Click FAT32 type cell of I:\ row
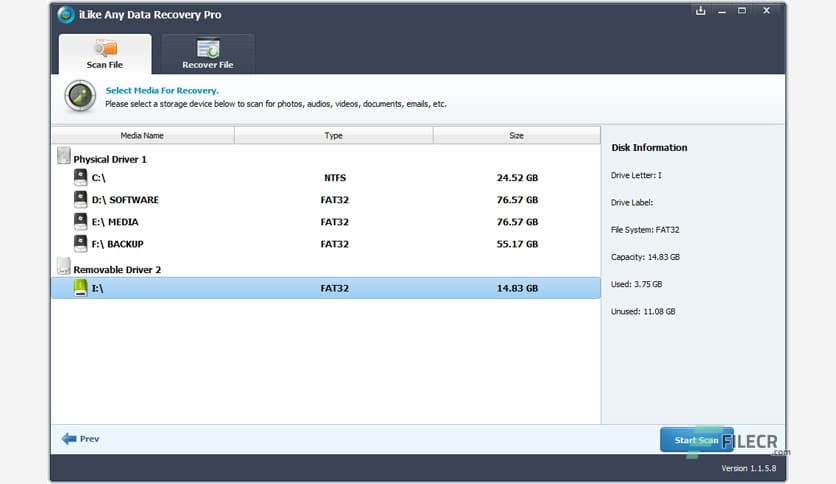 [335, 288]
